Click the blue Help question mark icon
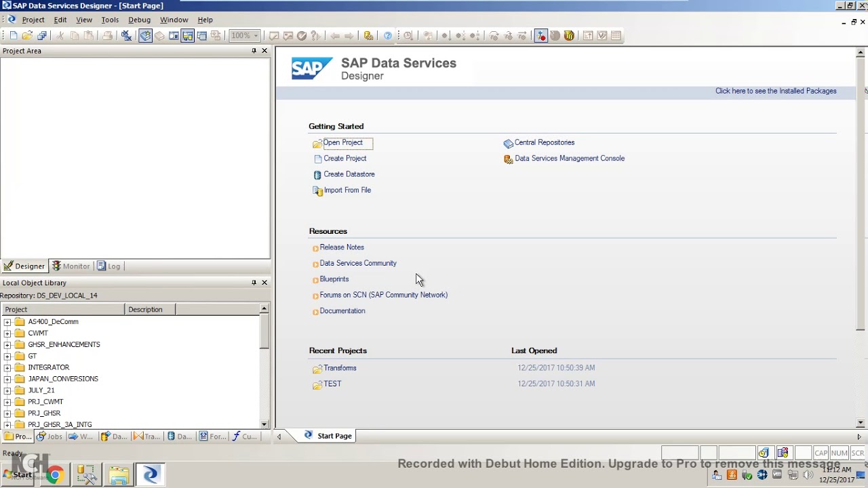Screen dimensions: 868x488 [388, 36]
